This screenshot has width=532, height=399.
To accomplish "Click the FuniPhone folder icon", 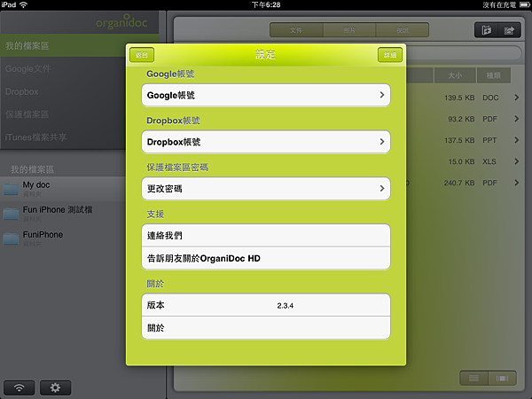I will tap(11, 239).
